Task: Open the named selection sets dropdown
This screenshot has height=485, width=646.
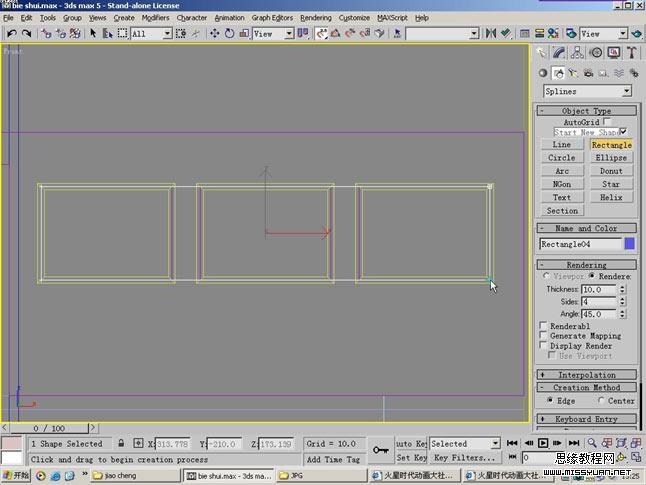Action: [442, 33]
